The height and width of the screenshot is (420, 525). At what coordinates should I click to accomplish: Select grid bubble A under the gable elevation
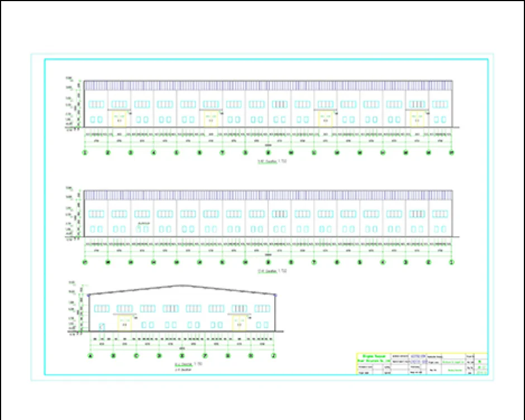(x=90, y=355)
